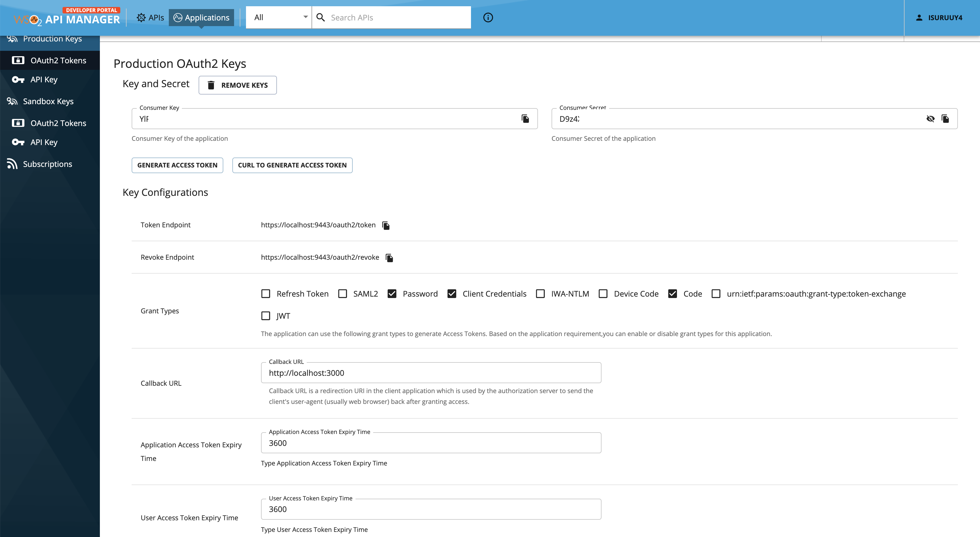Go to Applications in the top navigation
This screenshot has width=980, height=537.
[201, 18]
